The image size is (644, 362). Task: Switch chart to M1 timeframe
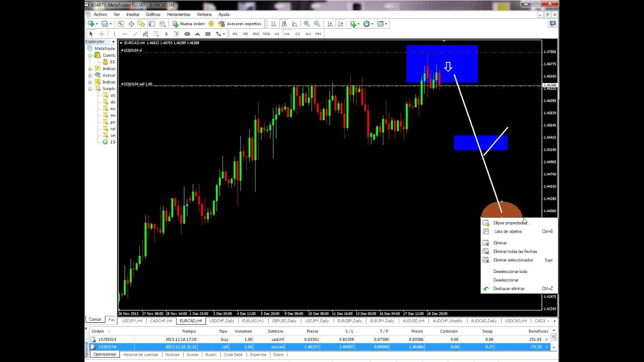pyautogui.click(x=235, y=34)
